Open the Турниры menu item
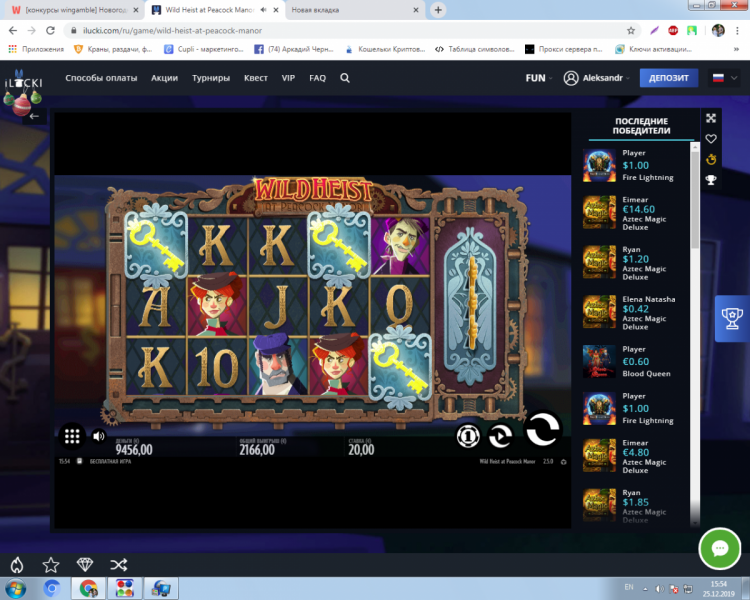This screenshot has height=600, width=750. click(211, 78)
